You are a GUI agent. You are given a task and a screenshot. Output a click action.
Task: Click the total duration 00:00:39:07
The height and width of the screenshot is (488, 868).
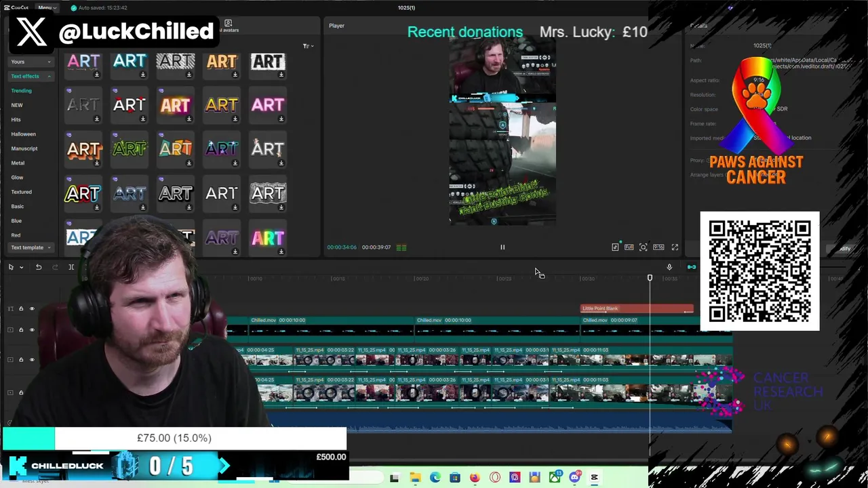pos(376,247)
